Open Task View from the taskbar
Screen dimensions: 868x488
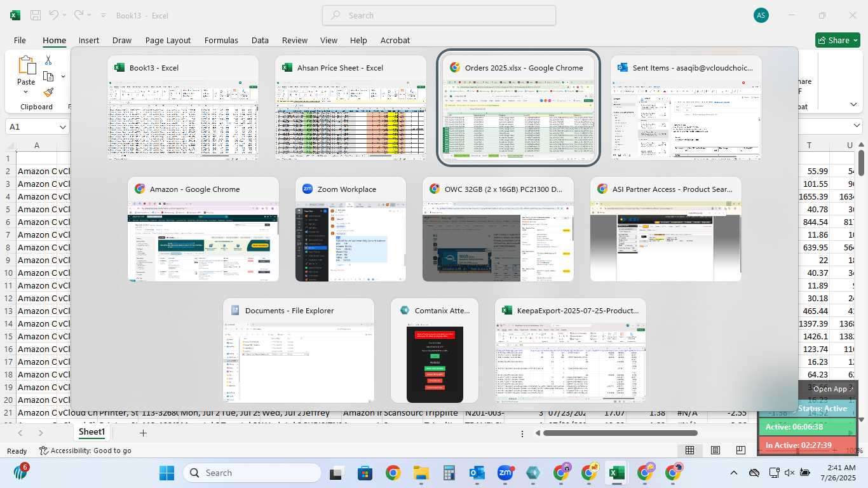(337, 473)
